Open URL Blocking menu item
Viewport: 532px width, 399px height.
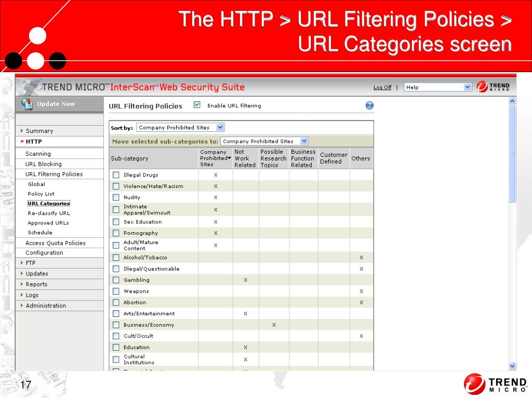[44, 164]
